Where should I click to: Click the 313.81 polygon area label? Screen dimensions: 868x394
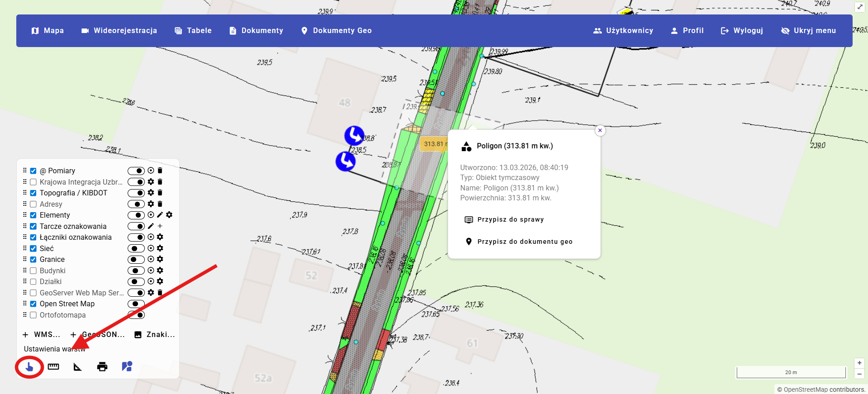[x=434, y=144]
